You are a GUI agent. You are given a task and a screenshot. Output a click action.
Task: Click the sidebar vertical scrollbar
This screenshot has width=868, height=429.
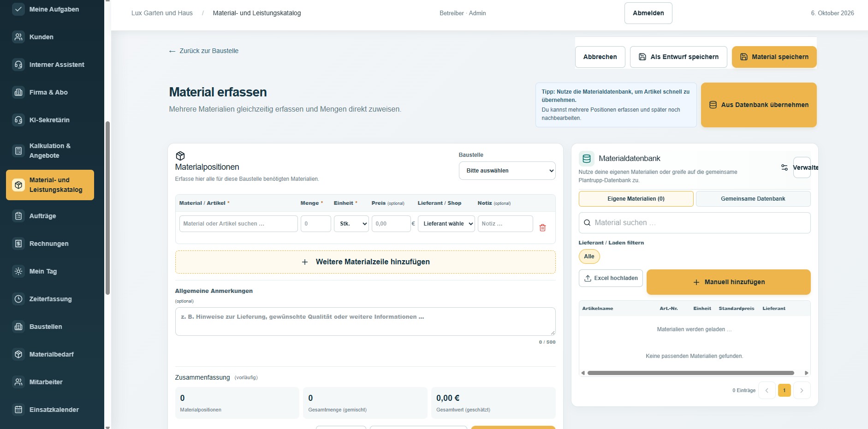[107, 208]
